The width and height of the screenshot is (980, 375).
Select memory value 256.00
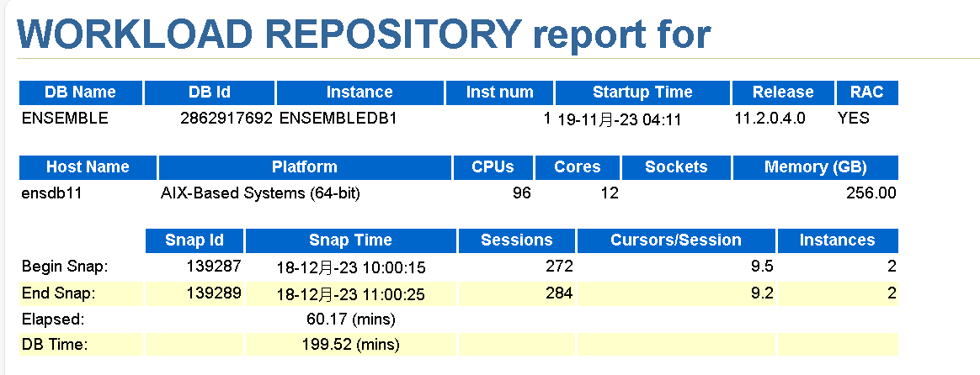tap(871, 193)
